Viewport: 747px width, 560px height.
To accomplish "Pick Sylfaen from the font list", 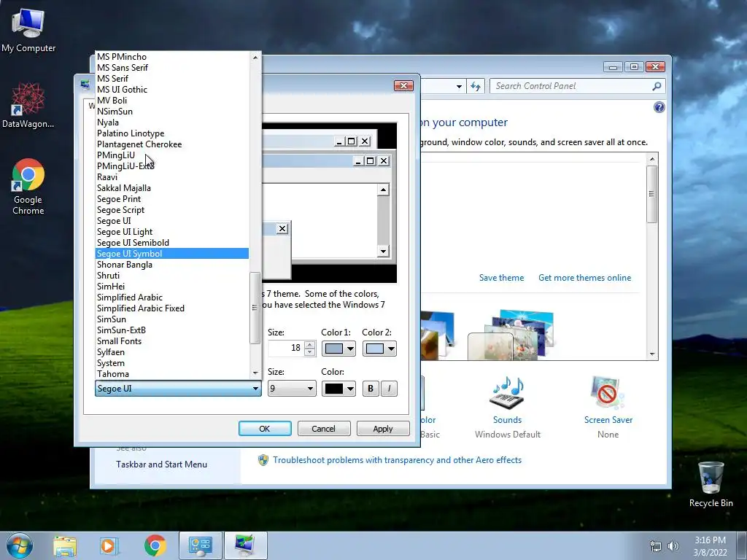I will click(171, 352).
